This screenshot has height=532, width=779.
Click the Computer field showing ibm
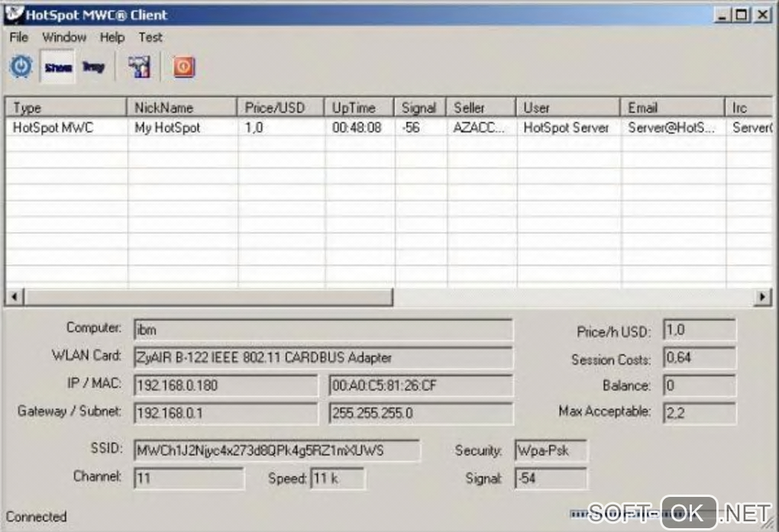(323, 330)
